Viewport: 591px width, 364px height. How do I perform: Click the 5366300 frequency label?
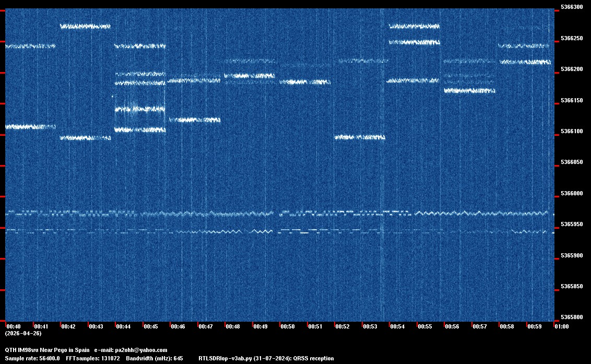tap(571, 7)
